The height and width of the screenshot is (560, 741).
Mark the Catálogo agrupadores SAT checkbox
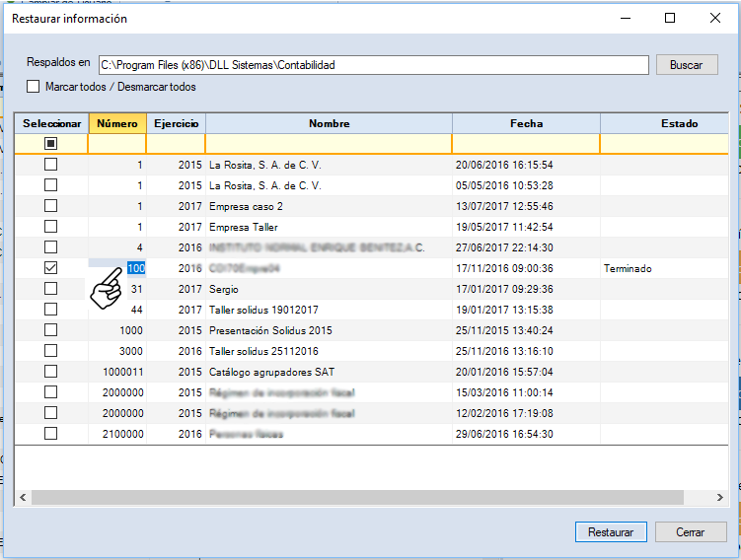pyautogui.click(x=50, y=372)
